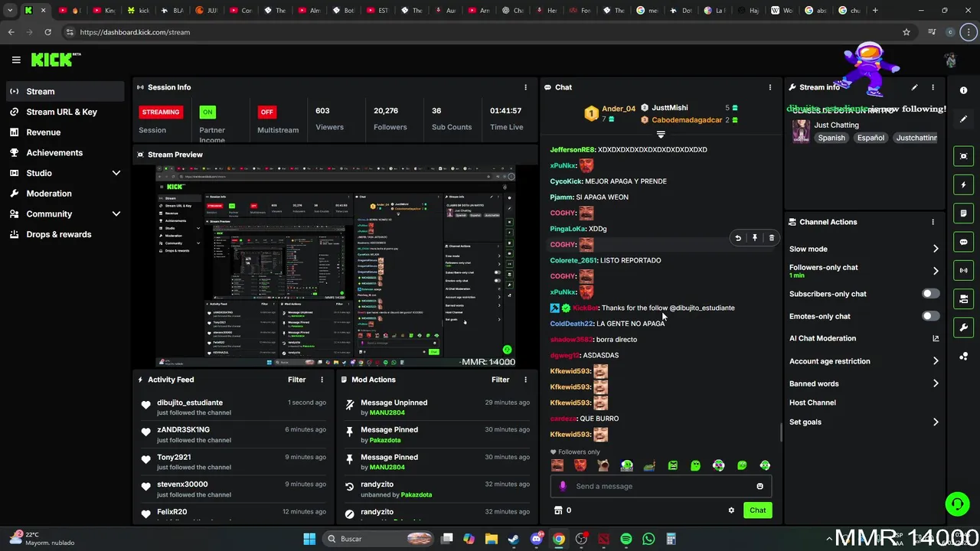Expand Account age restriction settings
The height and width of the screenshot is (551, 980).
[x=936, y=361]
